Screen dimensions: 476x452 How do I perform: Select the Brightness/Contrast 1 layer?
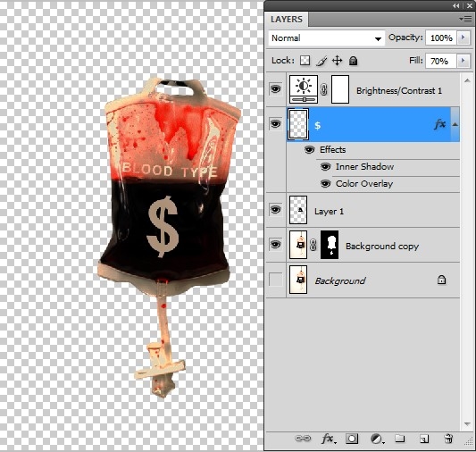click(399, 91)
